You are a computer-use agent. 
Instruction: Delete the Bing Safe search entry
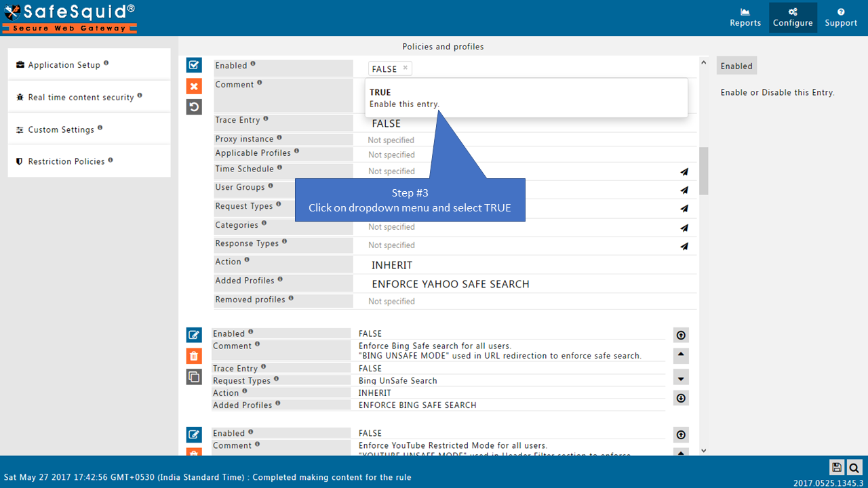click(194, 356)
